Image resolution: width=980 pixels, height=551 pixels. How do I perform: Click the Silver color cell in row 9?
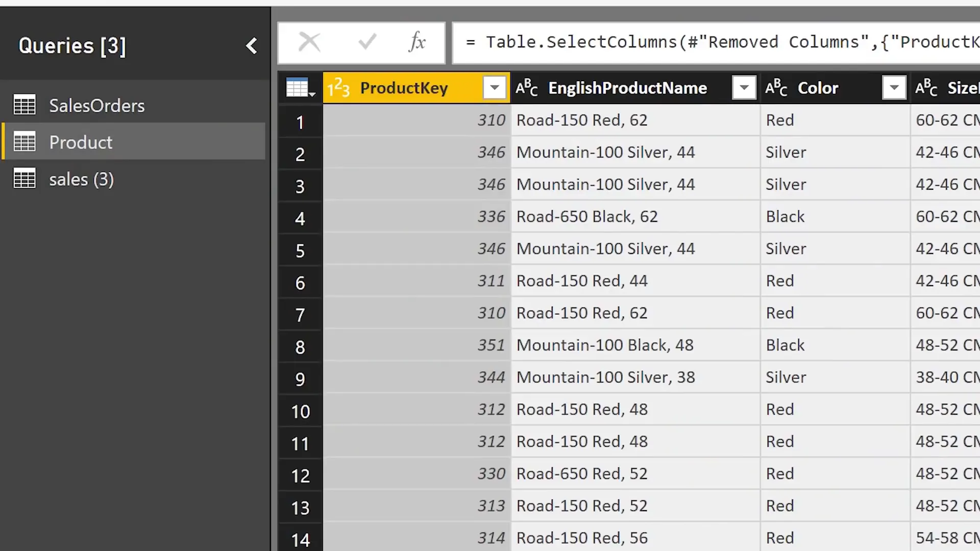pyautogui.click(x=835, y=377)
